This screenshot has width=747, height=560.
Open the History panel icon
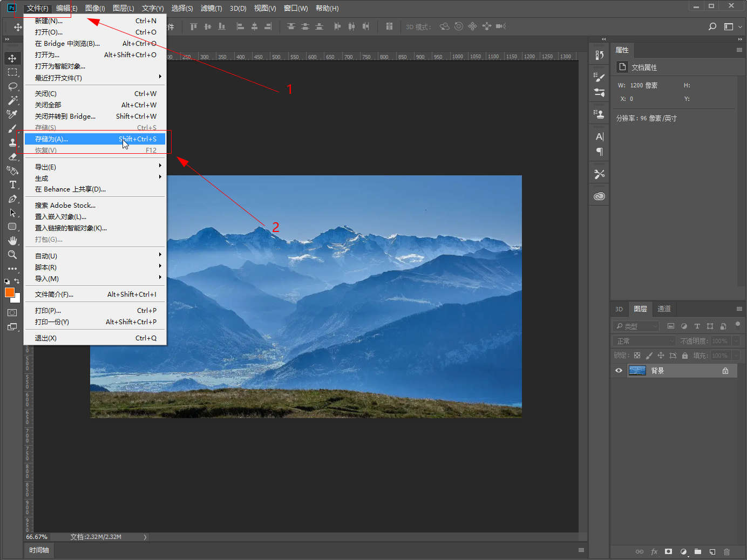pyautogui.click(x=599, y=55)
